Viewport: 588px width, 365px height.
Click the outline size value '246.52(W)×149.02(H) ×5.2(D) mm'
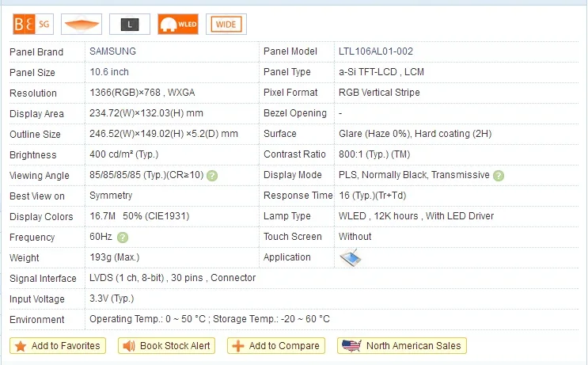pyautogui.click(x=164, y=134)
